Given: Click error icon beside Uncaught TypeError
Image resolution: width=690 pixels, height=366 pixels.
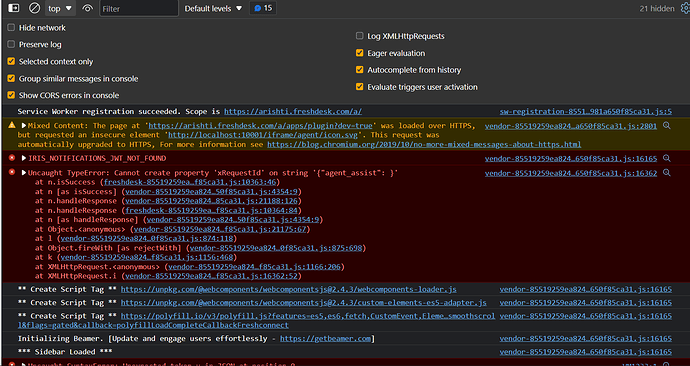Looking at the screenshot, I should (12, 172).
